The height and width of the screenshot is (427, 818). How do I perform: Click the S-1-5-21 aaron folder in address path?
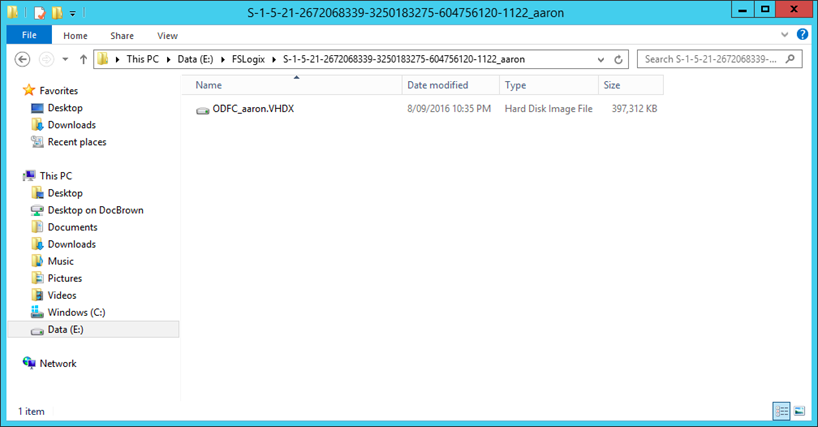(x=404, y=59)
